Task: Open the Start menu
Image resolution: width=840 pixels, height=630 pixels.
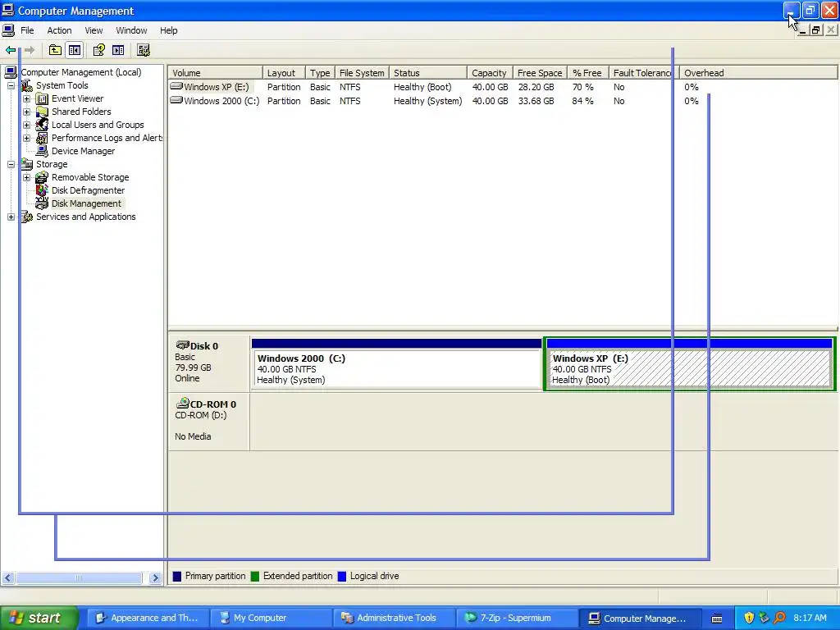Action: point(38,619)
